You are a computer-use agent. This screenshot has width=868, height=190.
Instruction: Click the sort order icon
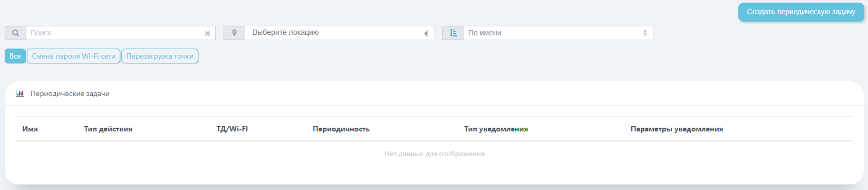(453, 33)
